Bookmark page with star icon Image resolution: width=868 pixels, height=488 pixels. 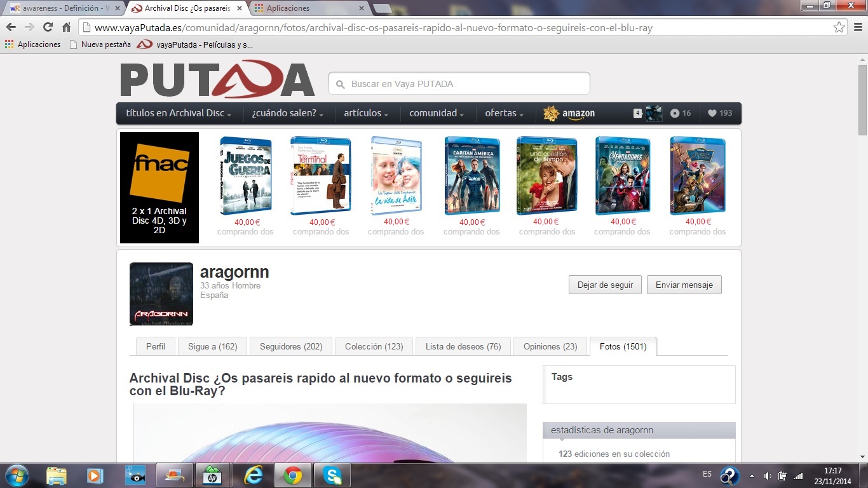pos(839,27)
